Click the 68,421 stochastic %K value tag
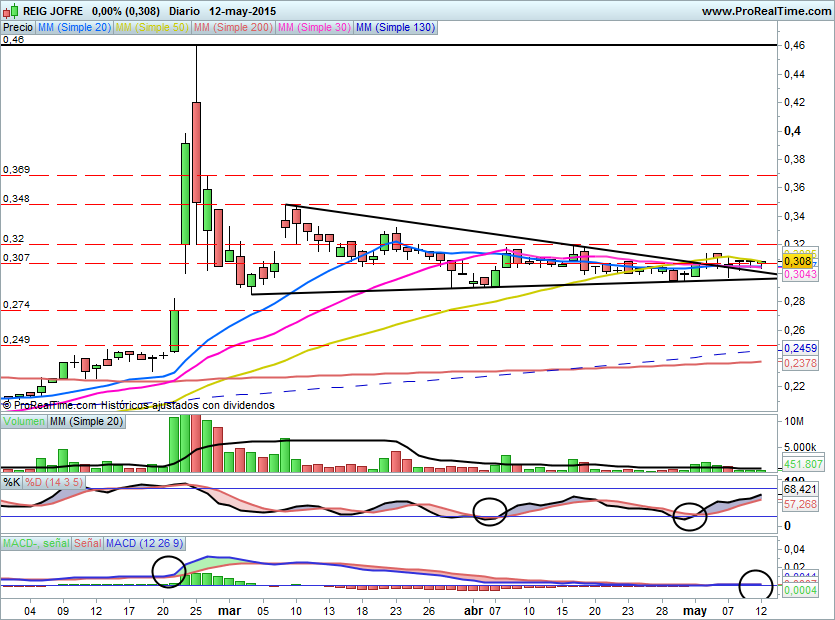The width and height of the screenshot is (835, 620). [802, 490]
